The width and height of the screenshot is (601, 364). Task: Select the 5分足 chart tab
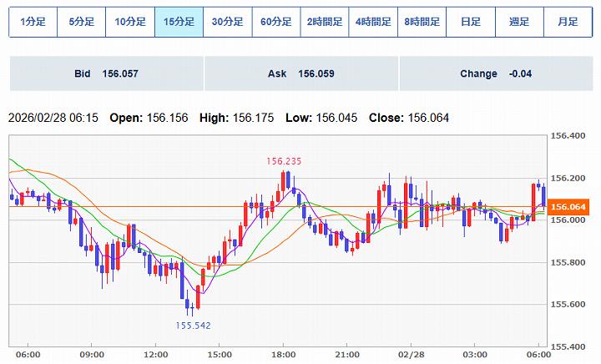81,23
